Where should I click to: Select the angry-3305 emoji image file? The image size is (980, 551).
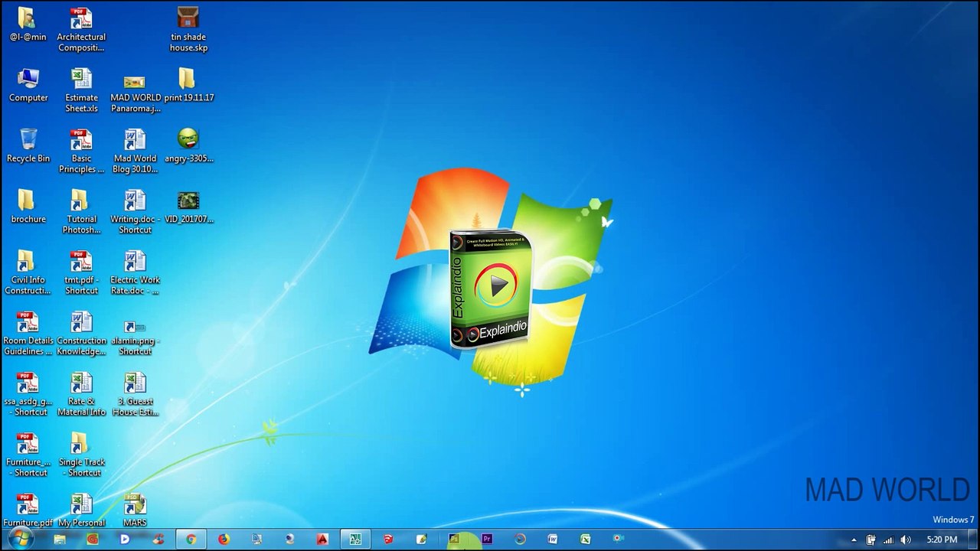(188, 145)
